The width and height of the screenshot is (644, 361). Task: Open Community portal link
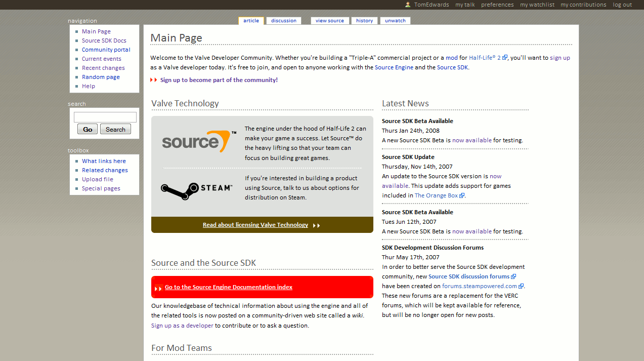click(x=106, y=50)
